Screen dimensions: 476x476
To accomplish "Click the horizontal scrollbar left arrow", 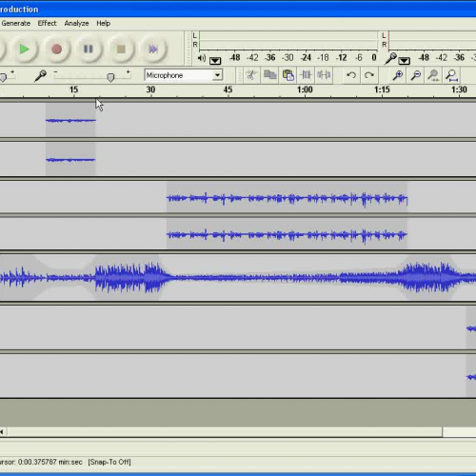I will [3, 432].
